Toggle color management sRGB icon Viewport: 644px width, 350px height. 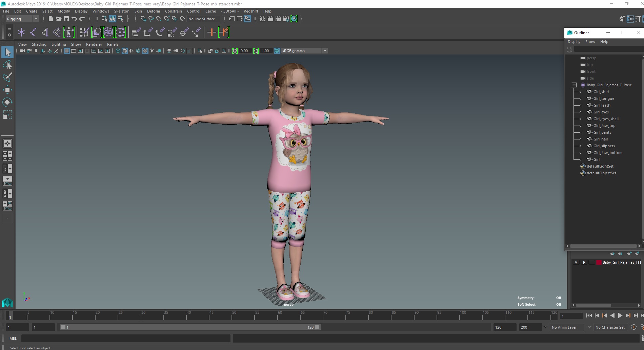[x=277, y=51]
